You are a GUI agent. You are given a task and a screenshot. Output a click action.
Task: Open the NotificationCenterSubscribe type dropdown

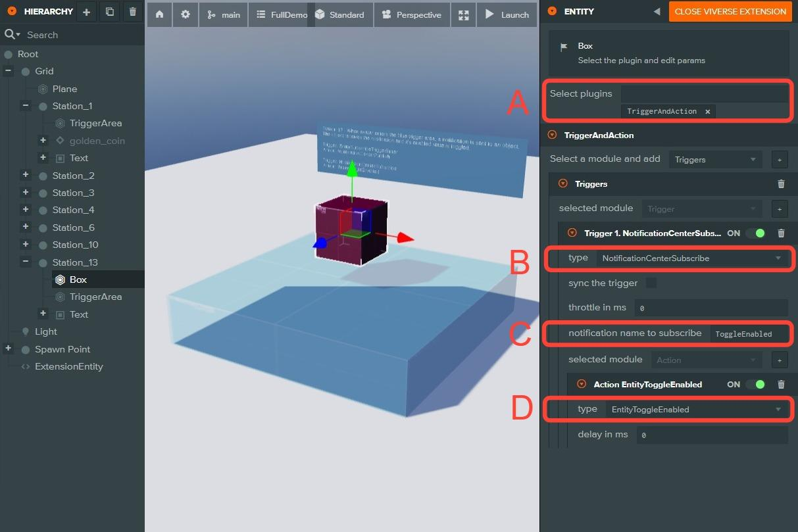692,258
